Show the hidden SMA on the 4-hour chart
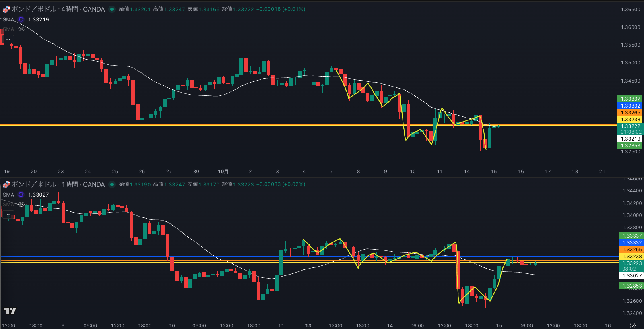 pos(21,29)
